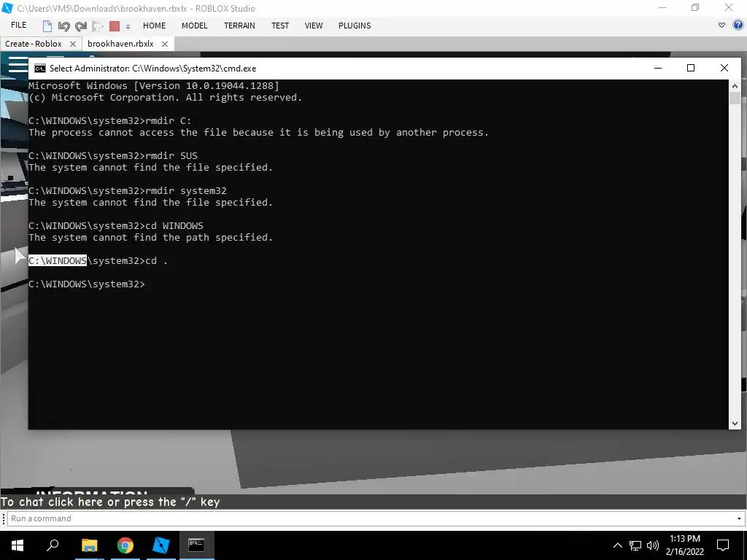This screenshot has height=560, width=747.
Task: Switch to the TERRAIN ribbon tab
Action: pos(239,26)
